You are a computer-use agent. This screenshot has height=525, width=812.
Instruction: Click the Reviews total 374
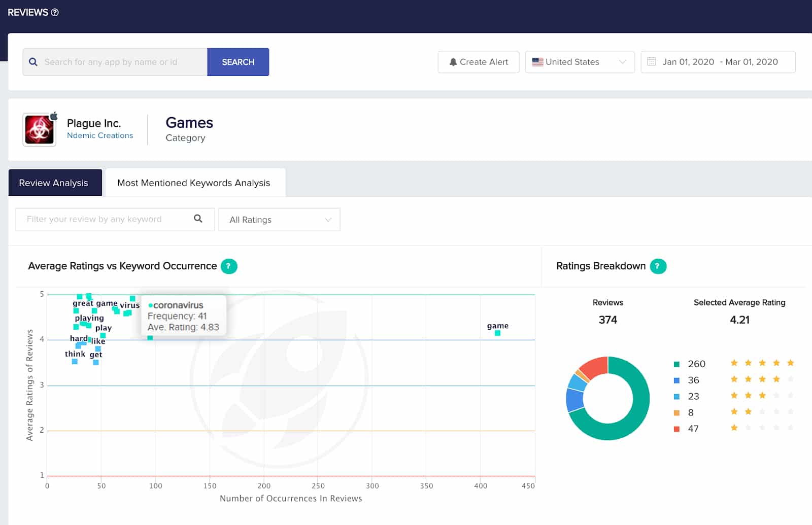608,320
